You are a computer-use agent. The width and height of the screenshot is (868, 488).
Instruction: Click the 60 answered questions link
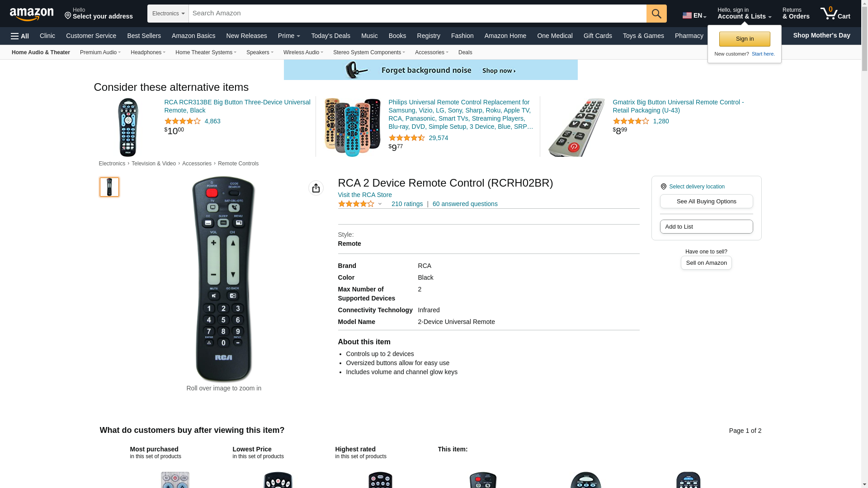click(465, 204)
